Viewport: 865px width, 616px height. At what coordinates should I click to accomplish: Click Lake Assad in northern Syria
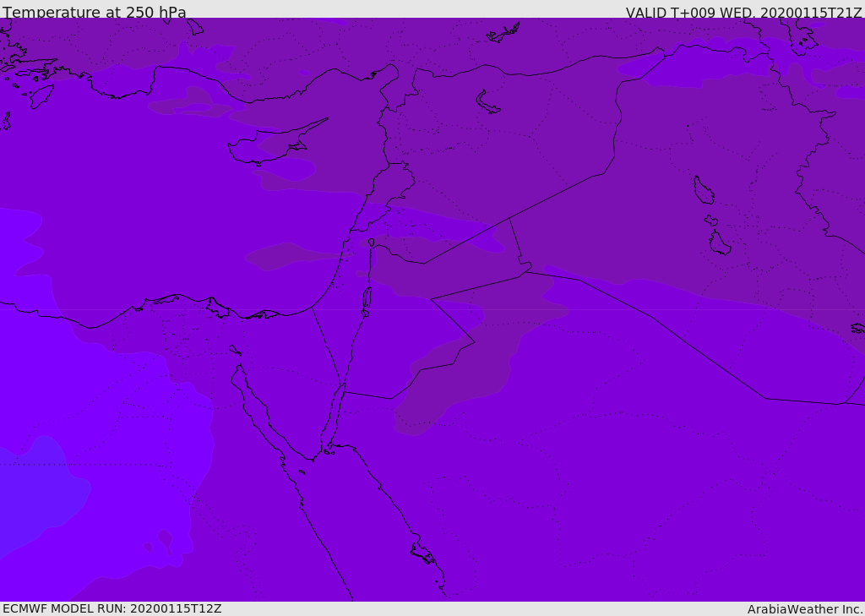487,102
